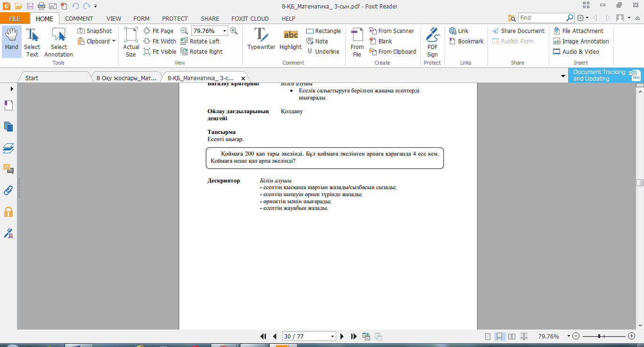
Task: Switch to the PROTECT ribbon tab
Action: (x=175, y=19)
